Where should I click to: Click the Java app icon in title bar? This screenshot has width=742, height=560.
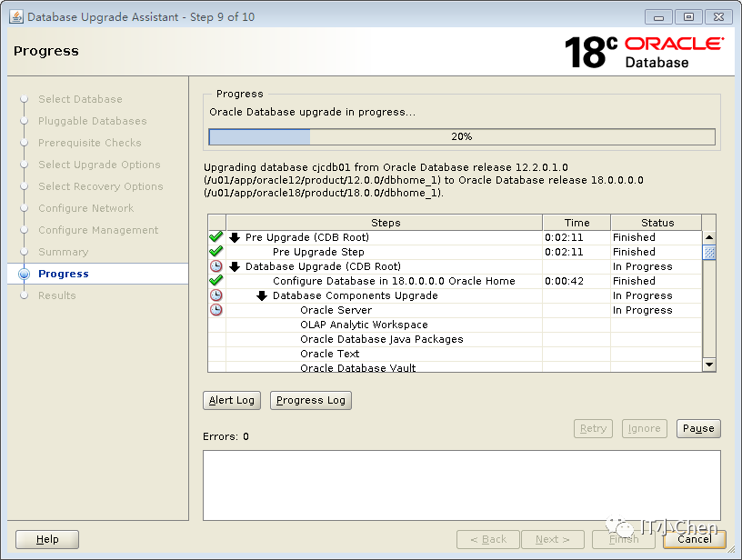16,17
